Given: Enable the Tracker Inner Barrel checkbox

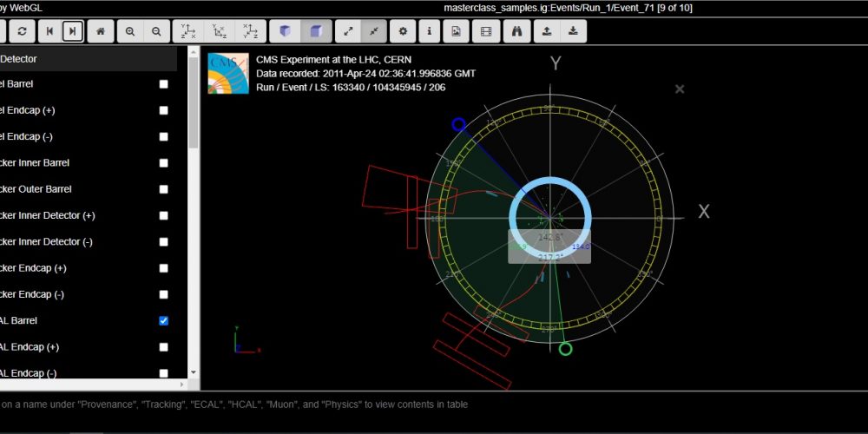Looking at the screenshot, I should (163, 163).
